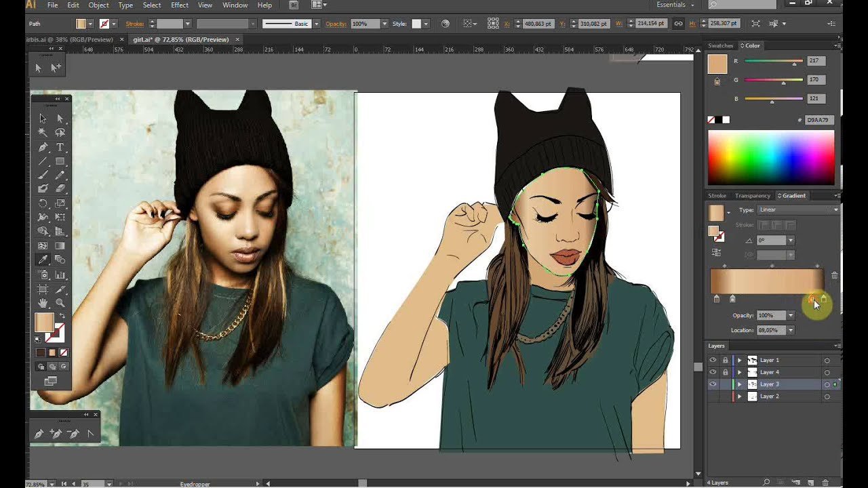Switch to the Swatches tab
Screen dimensions: 868x488
pos(720,45)
